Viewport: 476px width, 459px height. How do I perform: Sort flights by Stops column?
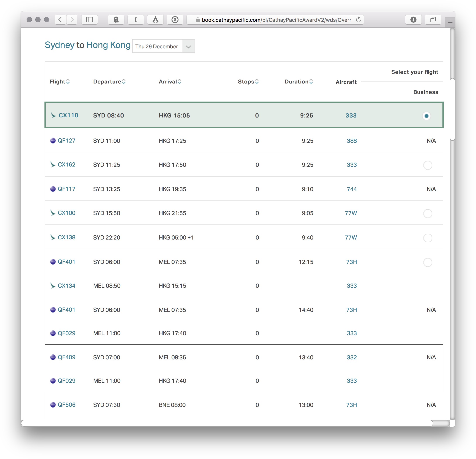[x=248, y=82]
